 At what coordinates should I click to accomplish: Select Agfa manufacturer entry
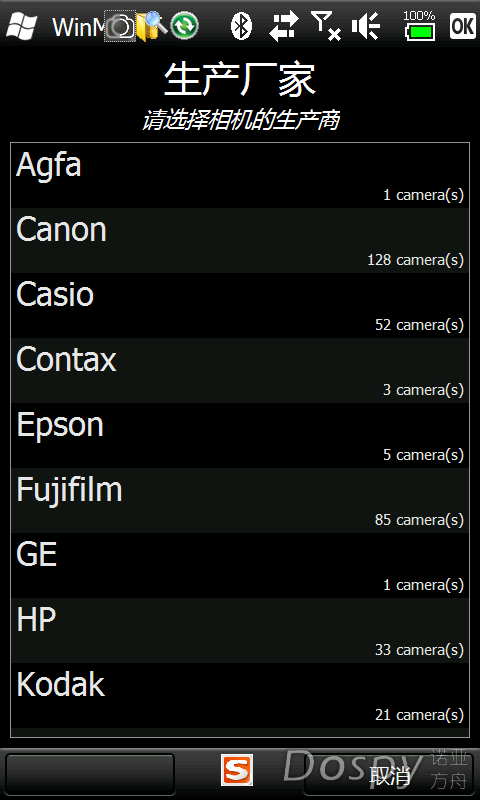240,176
